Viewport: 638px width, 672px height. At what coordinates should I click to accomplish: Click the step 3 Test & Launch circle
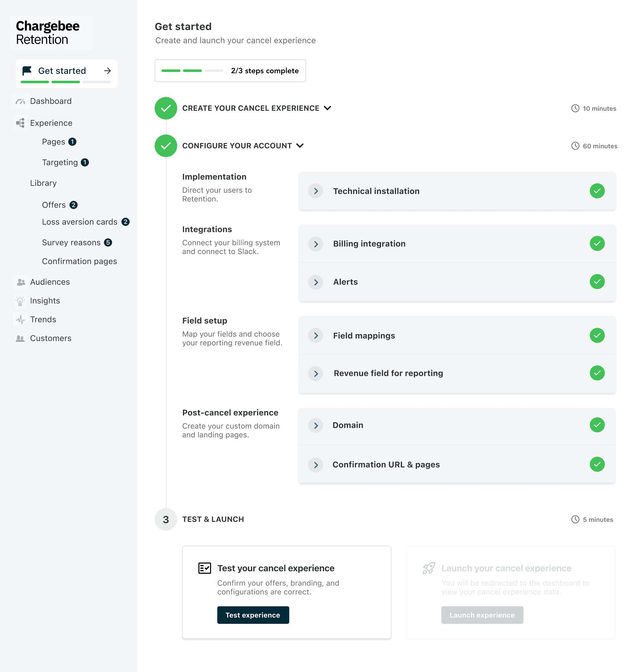pos(166,519)
